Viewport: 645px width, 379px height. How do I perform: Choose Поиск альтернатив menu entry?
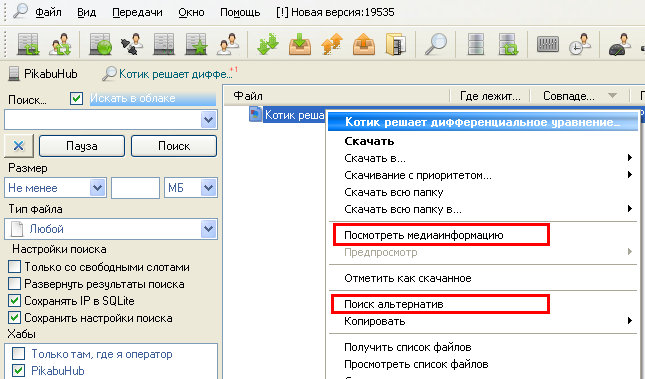pos(394,304)
